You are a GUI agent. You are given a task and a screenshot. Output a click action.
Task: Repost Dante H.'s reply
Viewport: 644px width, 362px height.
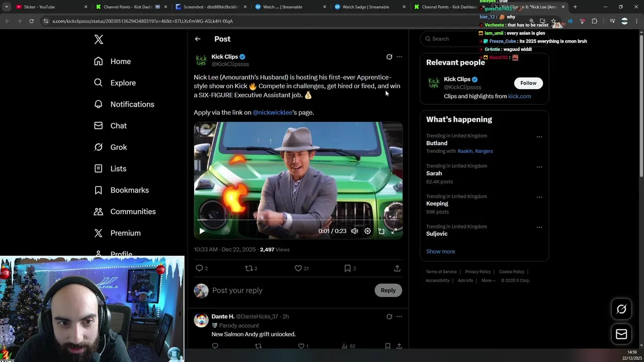pos(258,346)
